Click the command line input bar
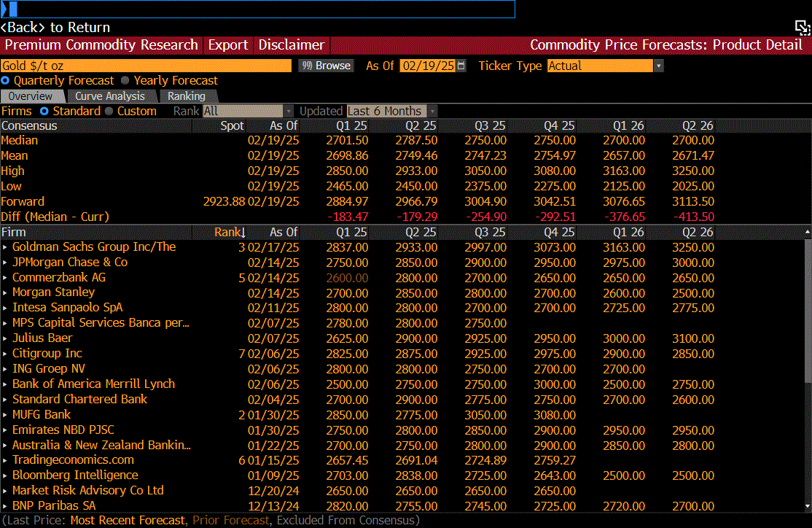The image size is (812, 528). [x=258, y=9]
